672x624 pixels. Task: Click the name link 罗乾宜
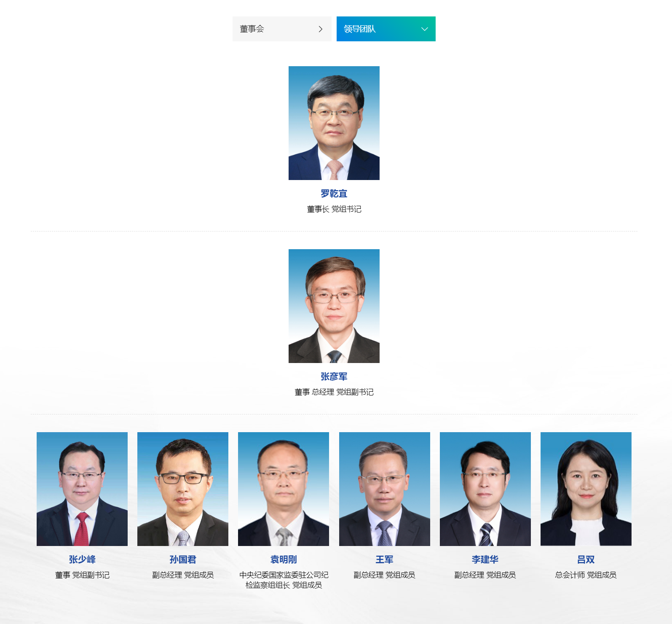pyautogui.click(x=334, y=194)
